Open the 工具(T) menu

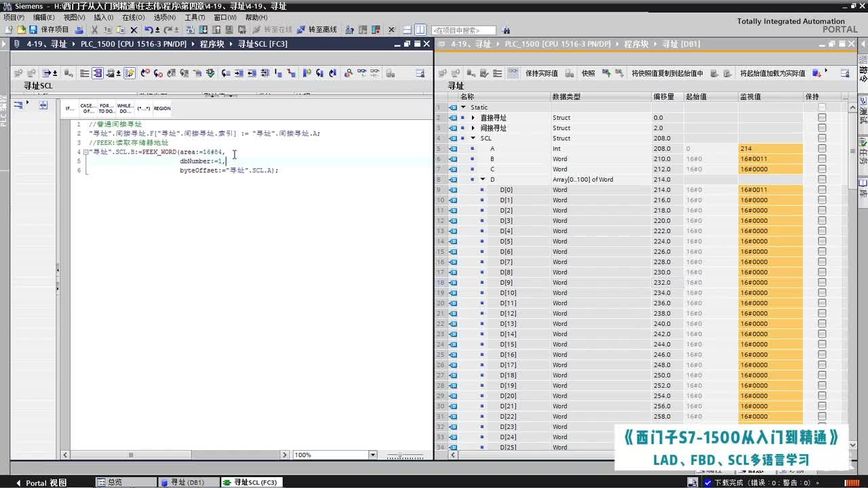click(195, 17)
